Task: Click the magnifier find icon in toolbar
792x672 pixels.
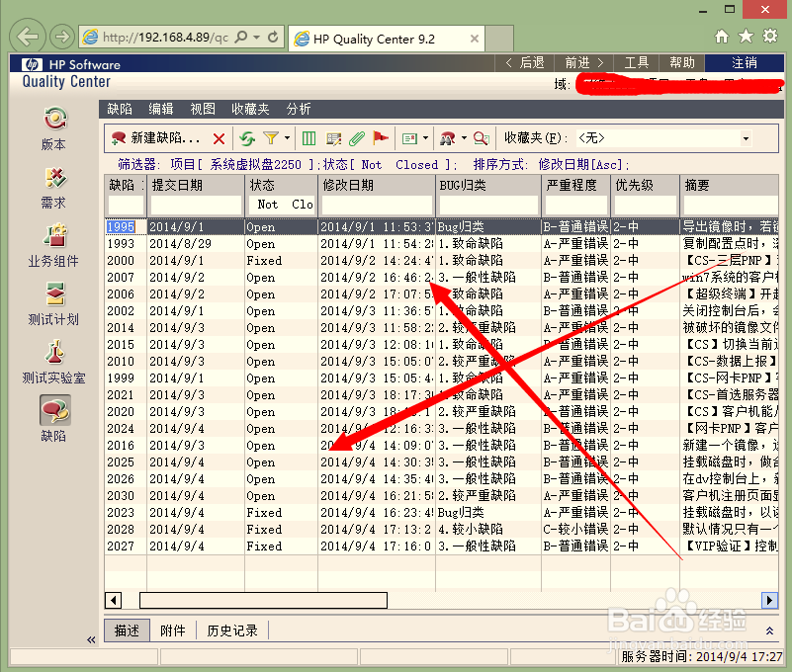Action: tap(481, 138)
